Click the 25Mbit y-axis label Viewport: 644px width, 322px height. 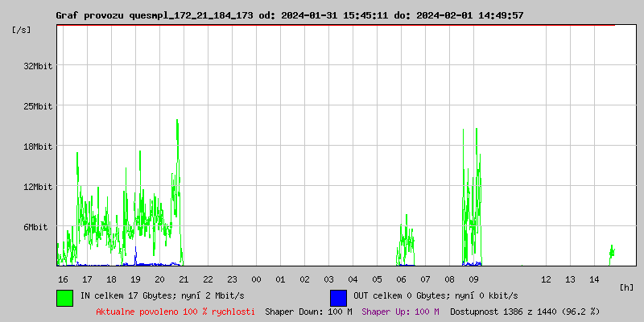coord(38,106)
